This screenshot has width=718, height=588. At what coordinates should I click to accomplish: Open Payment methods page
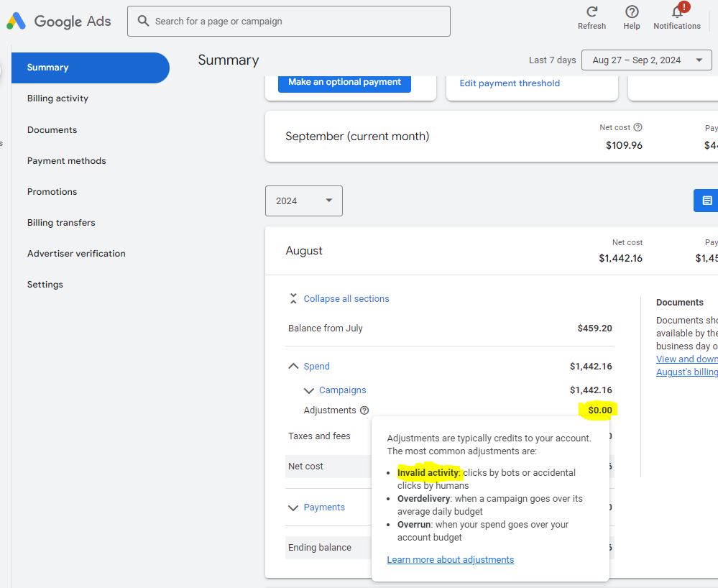(66, 161)
